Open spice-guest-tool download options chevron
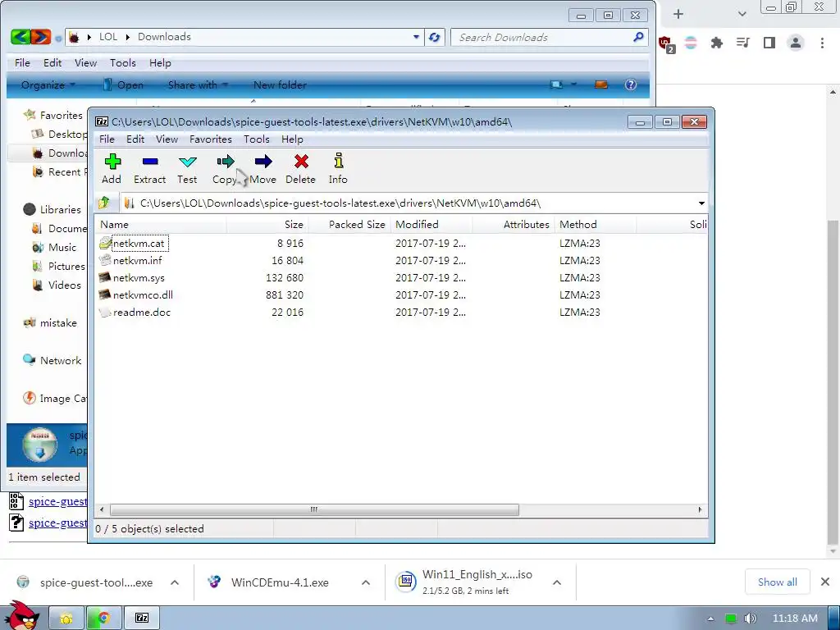The width and height of the screenshot is (840, 630). coord(175,582)
